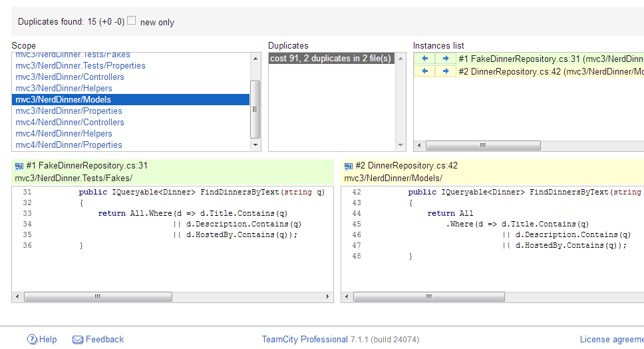Open the License agreement link
644x349 pixels.
click(x=611, y=340)
